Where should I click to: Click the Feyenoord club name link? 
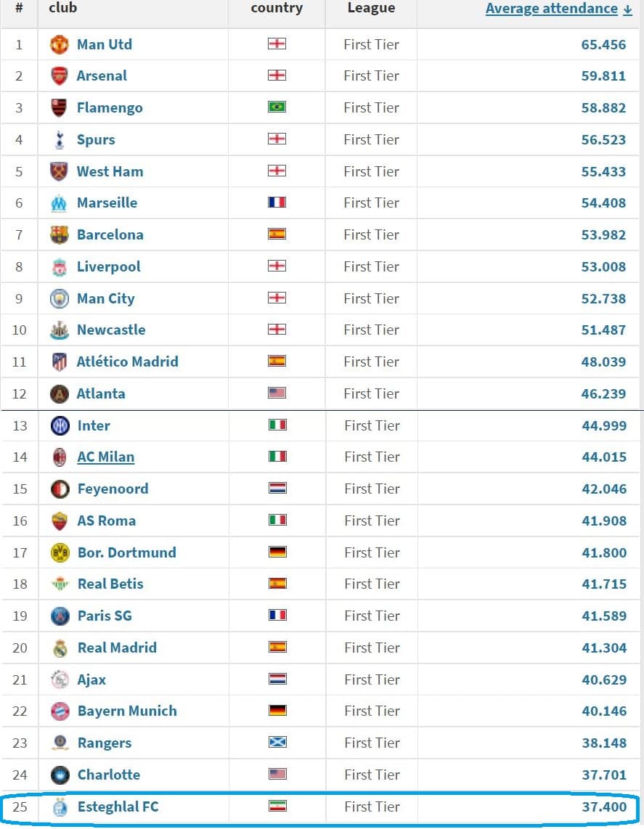(x=113, y=489)
